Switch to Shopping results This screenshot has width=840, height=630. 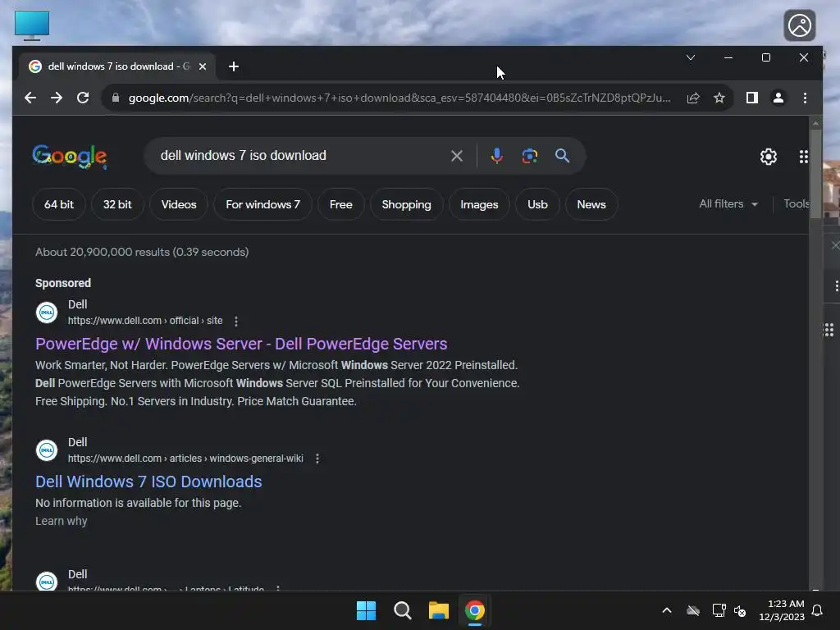(407, 204)
